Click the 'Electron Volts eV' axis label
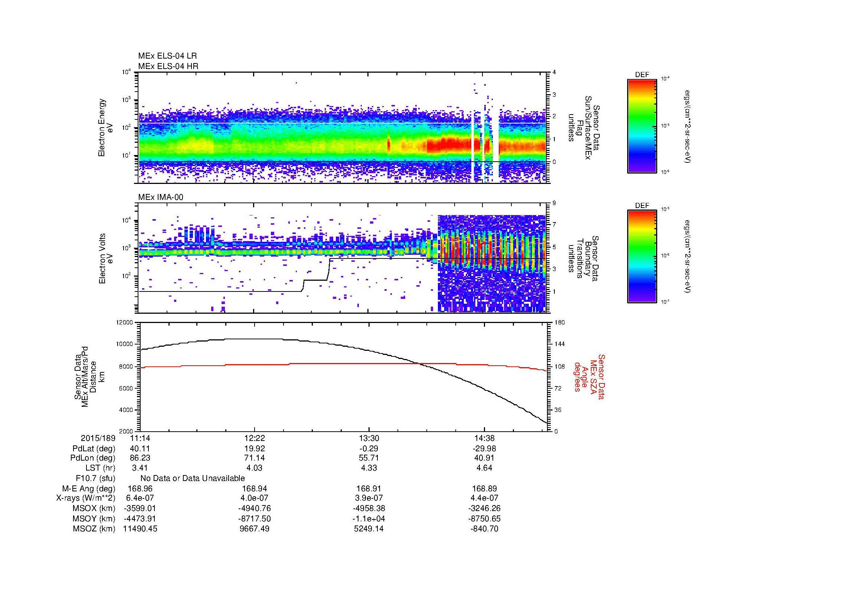The height and width of the screenshot is (613, 868). (106, 258)
